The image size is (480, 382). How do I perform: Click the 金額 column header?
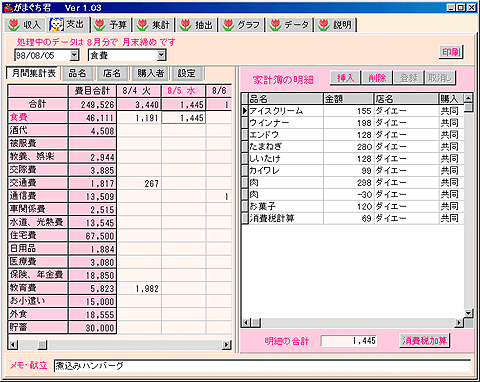point(348,99)
